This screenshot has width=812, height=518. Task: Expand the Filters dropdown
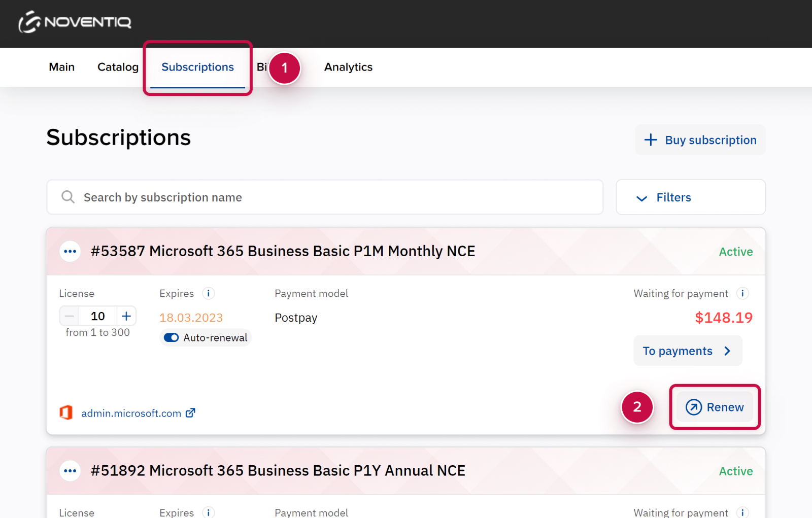pos(690,197)
